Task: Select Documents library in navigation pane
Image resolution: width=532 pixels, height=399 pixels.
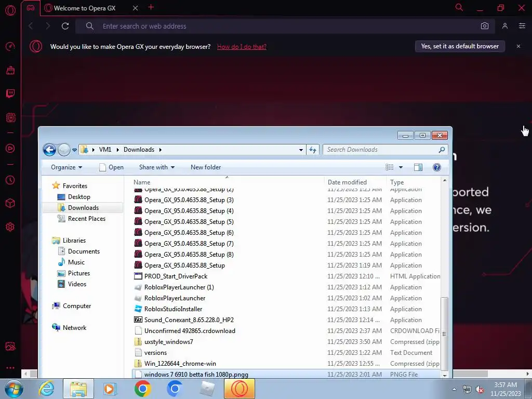Action: point(84,251)
